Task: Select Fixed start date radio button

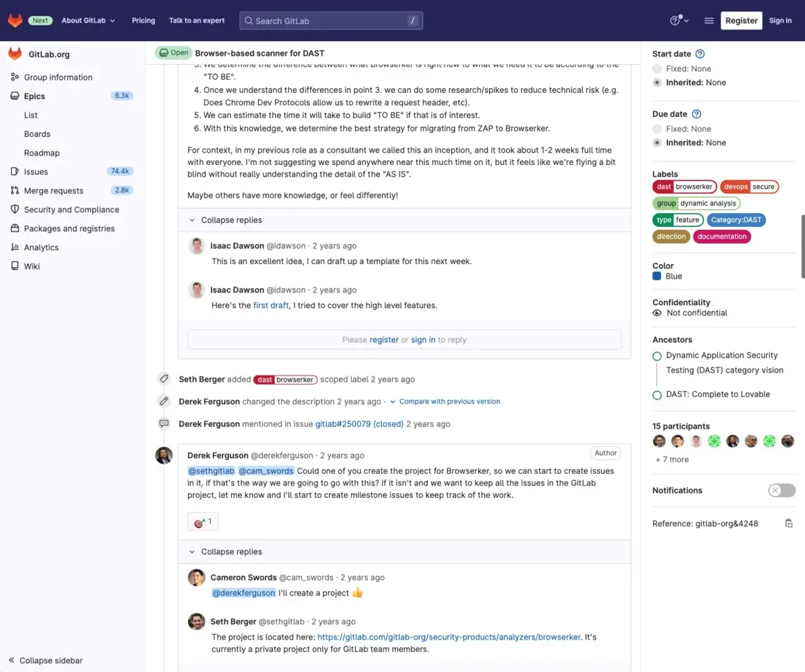Action: pyautogui.click(x=656, y=69)
